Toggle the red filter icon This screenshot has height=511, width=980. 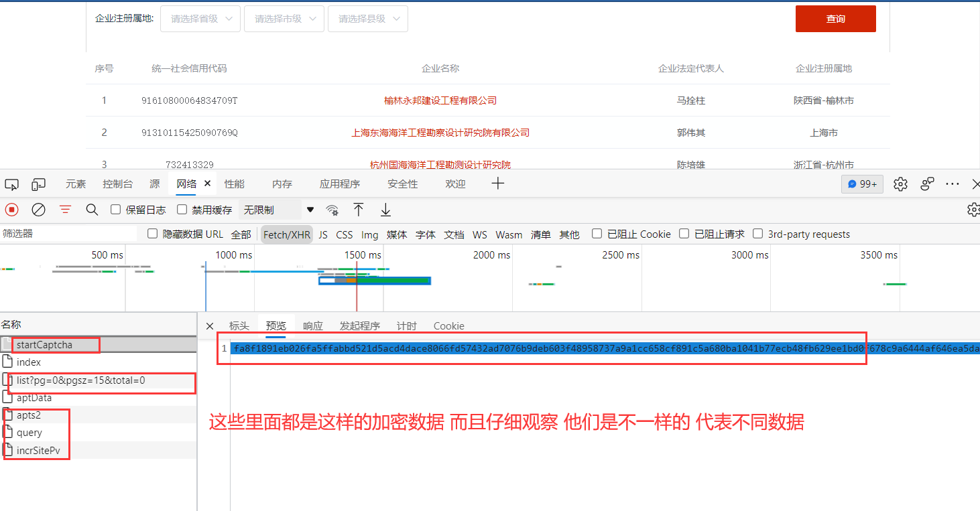click(x=65, y=210)
